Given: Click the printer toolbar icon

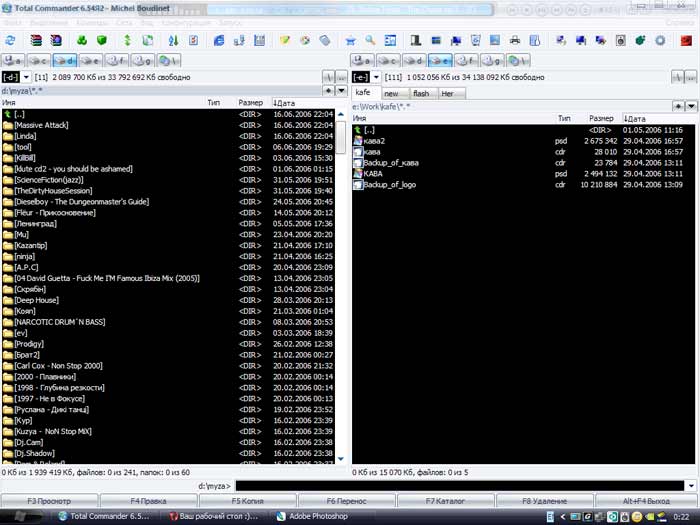Looking at the screenshot, I should [515, 41].
